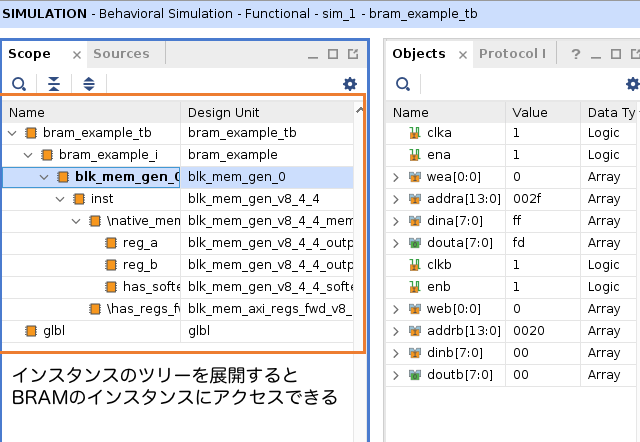Click the Scope panel search icon

click(19, 84)
